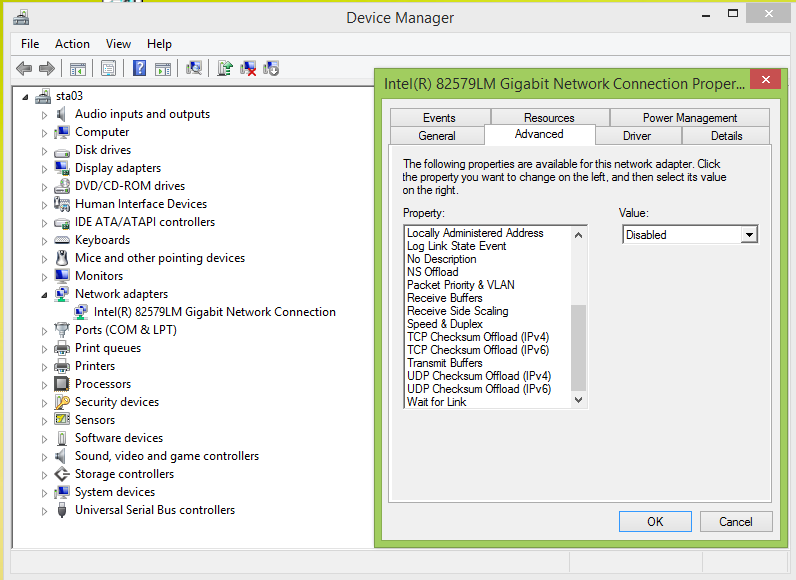Click the Mice and other pointing devices icon
This screenshot has width=796, height=580.
[62, 258]
